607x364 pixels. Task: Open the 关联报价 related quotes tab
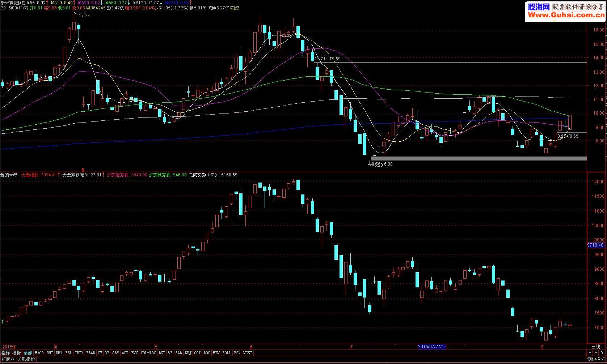click(26, 359)
